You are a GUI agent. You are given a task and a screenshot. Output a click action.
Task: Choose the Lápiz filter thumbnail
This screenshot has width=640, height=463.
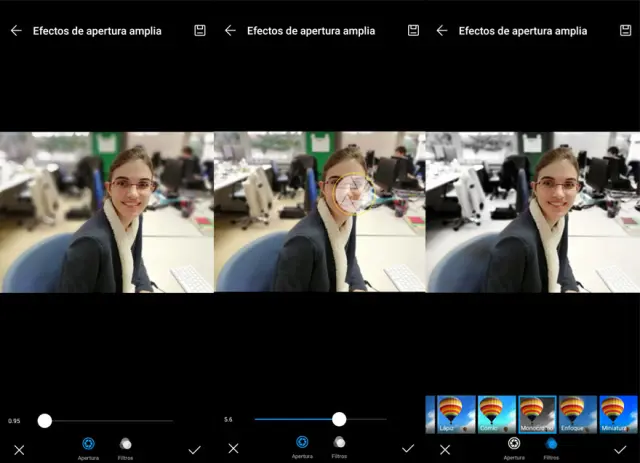pos(450,414)
